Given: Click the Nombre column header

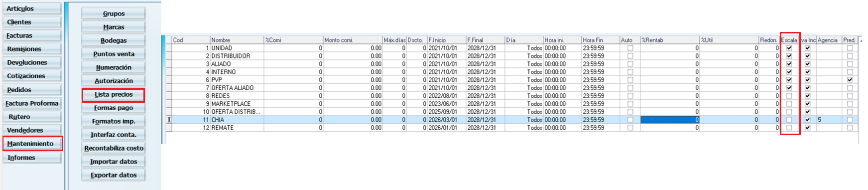Looking at the screenshot, I should pyautogui.click(x=237, y=40).
